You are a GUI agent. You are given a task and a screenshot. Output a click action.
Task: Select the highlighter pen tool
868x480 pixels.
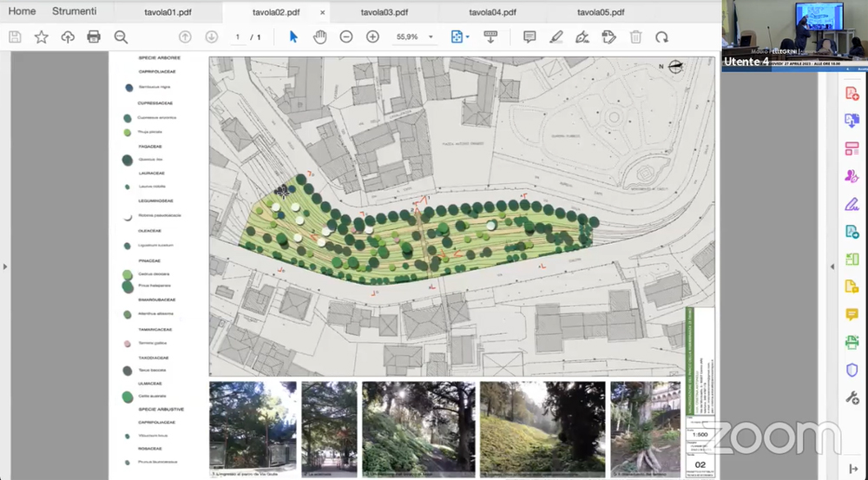(x=556, y=36)
